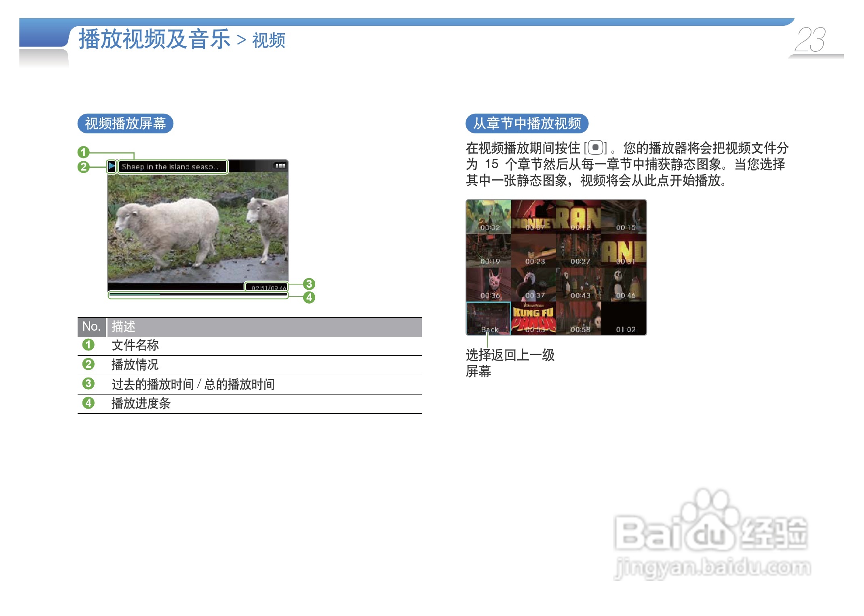This screenshot has width=864, height=616.
Task: Select the 00:02 chapter thumbnail
Action: (489, 217)
